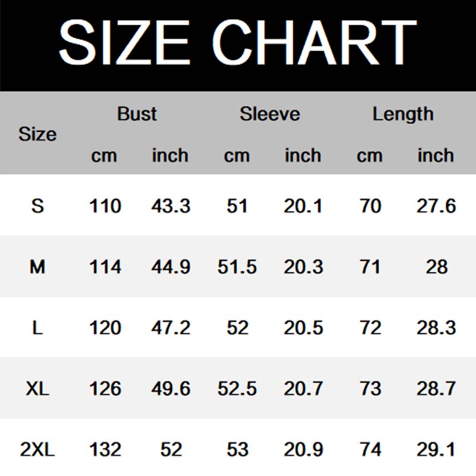
Task: Select bust inch value 44.9
Action: click(x=171, y=267)
